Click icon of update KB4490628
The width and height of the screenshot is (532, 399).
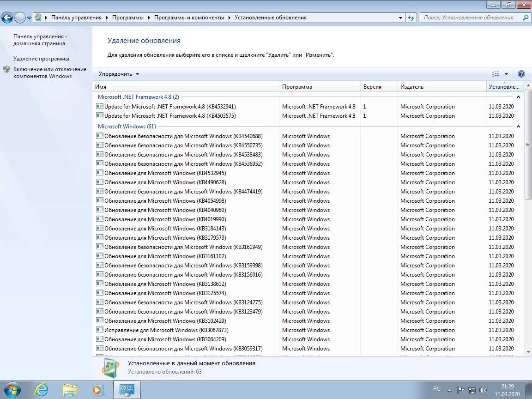[99, 182]
